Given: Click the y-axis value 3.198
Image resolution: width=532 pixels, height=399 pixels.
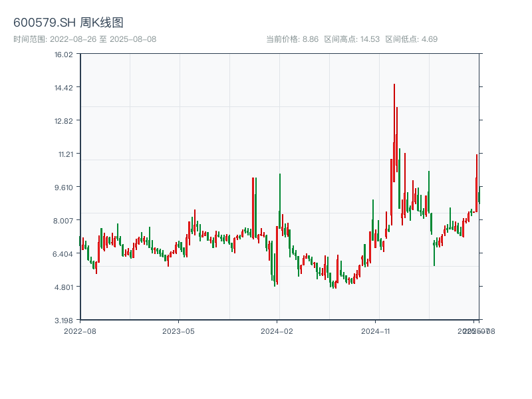Looking at the screenshot, I should click(x=64, y=321).
